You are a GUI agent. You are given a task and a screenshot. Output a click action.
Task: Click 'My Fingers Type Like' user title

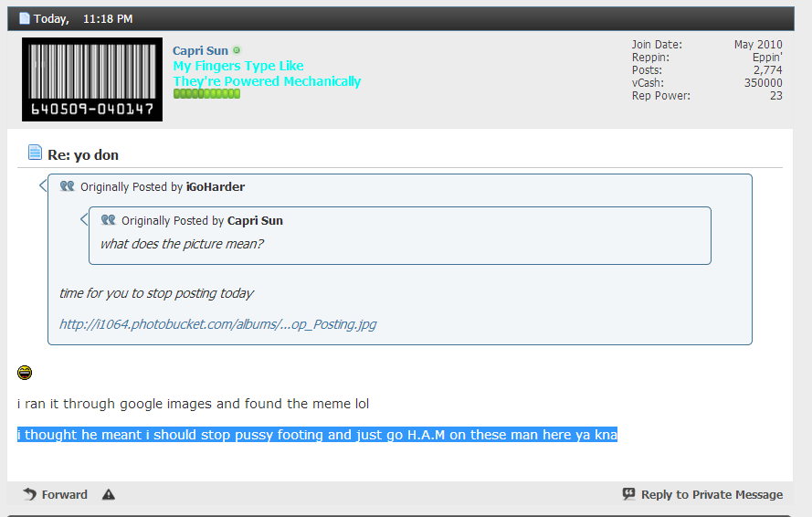(238, 66)
